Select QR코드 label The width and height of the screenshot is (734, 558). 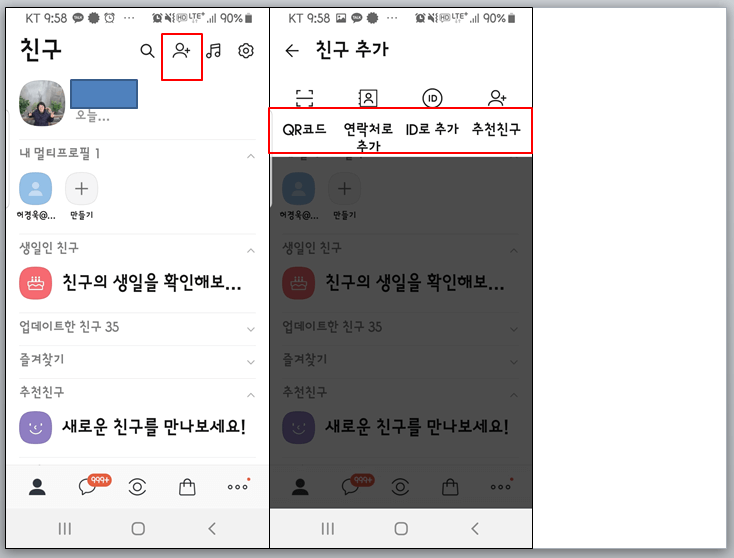(x=305, y=129)
